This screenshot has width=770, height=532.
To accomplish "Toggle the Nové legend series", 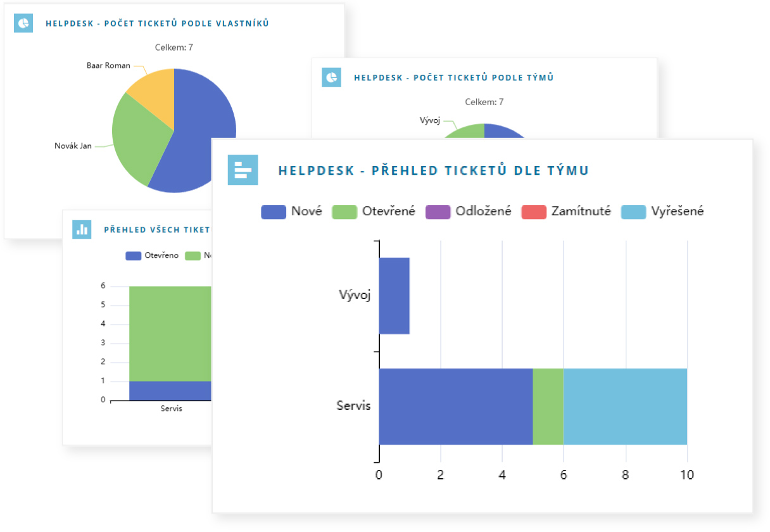I will pyautogui.click(x=291, y=212).
